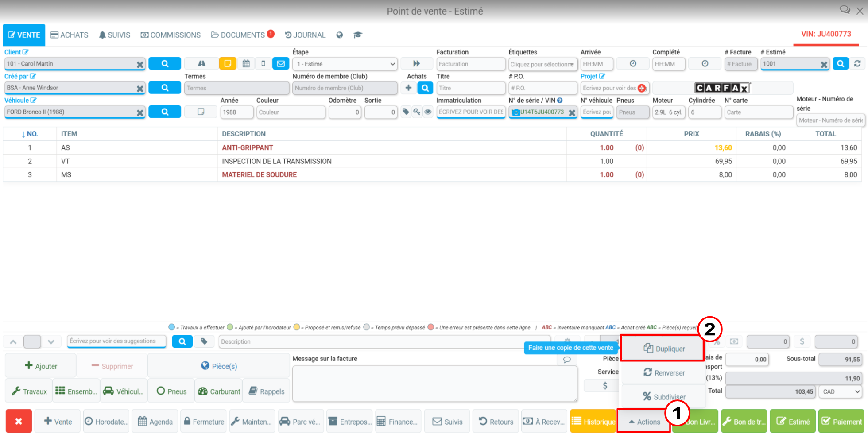
Task: Click the binoculars icon in client row
Action: [x=201, y=64]
